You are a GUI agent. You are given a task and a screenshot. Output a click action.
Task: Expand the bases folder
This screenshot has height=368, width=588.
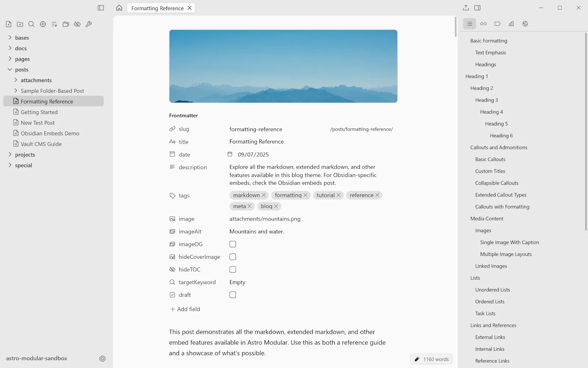(10, 38)
